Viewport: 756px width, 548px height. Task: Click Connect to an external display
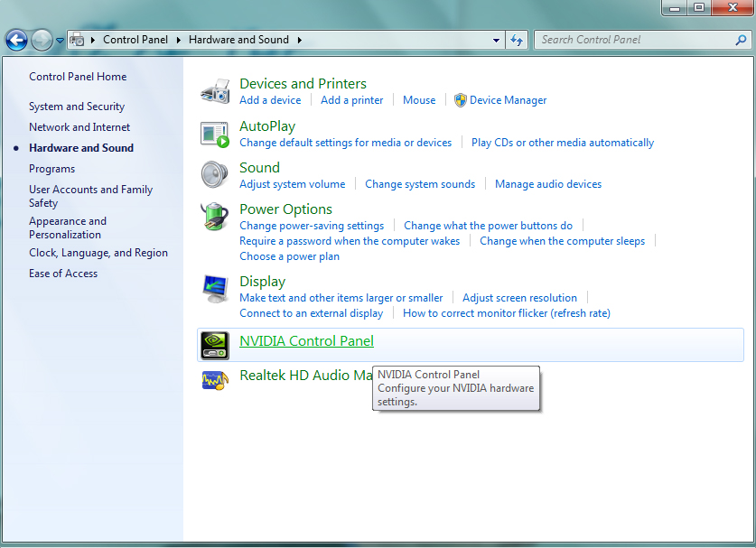tap(311, 313)
